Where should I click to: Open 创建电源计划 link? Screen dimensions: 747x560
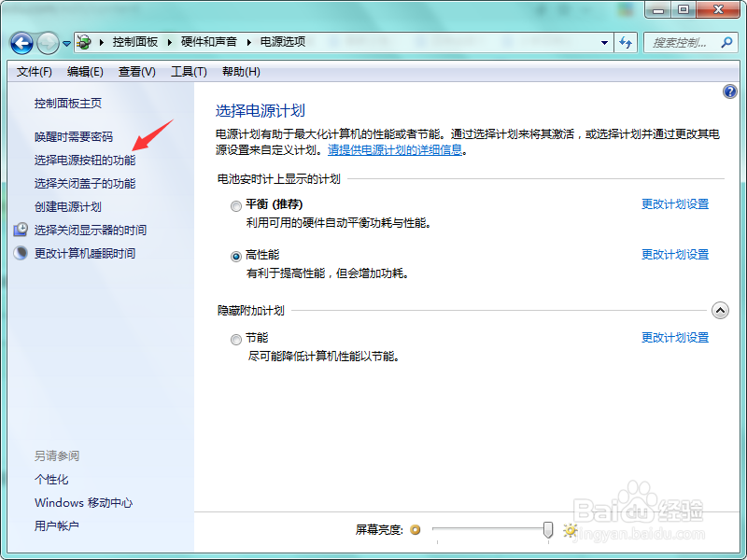tap(67, 207)
